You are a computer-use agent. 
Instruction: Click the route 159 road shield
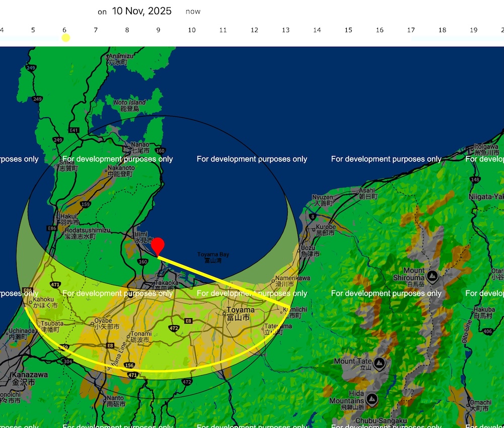coord(85,205)
